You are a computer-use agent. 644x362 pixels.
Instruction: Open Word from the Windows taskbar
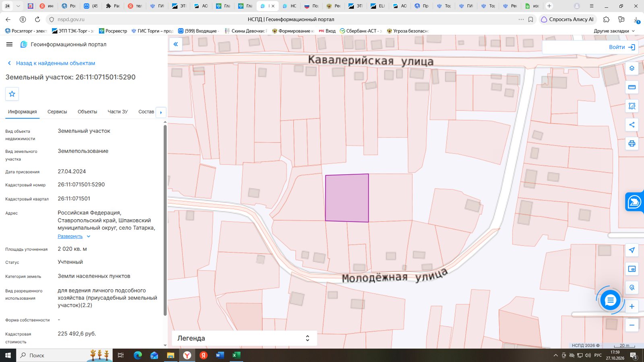point(220,355)
